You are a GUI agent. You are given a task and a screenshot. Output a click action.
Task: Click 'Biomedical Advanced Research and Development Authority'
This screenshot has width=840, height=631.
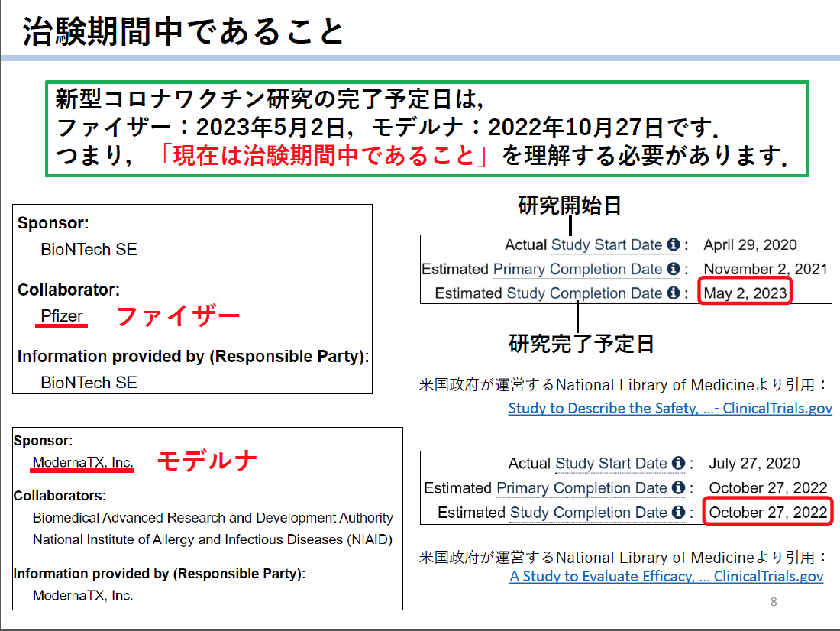213,518
